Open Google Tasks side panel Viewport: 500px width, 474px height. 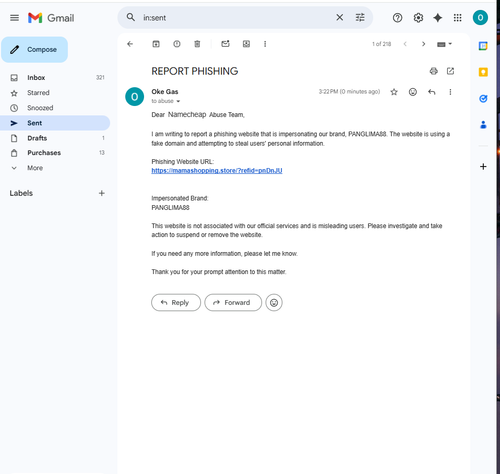click(483, 99)
